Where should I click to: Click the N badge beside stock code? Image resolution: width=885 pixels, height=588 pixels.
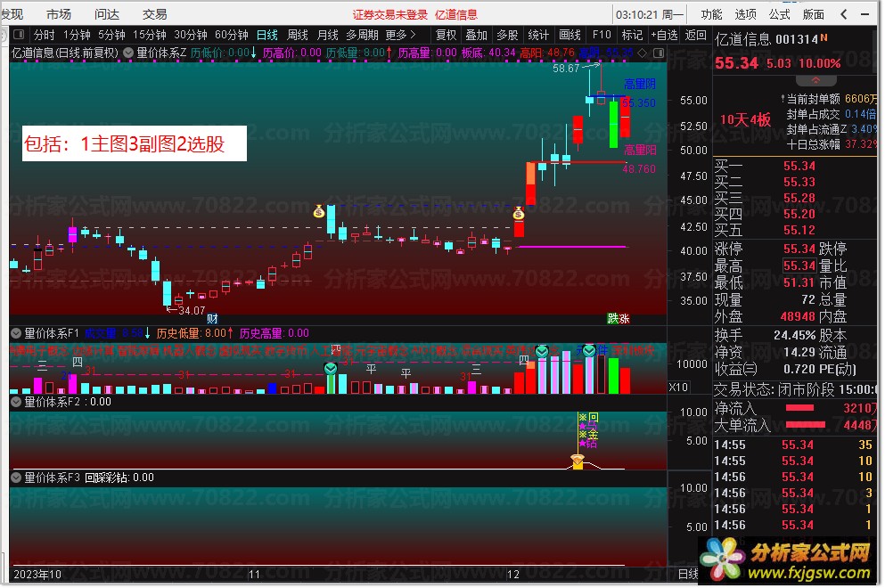824,37
